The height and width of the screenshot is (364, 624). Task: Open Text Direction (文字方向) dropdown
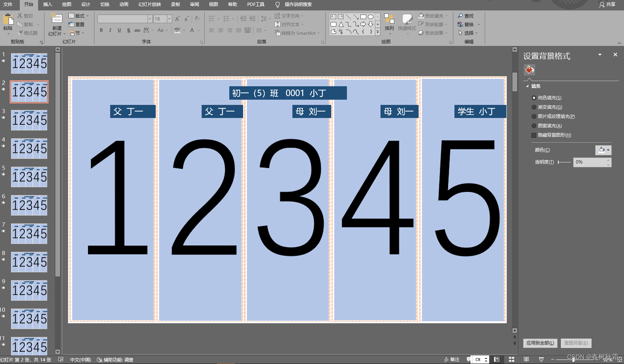(x=289, y=16)
